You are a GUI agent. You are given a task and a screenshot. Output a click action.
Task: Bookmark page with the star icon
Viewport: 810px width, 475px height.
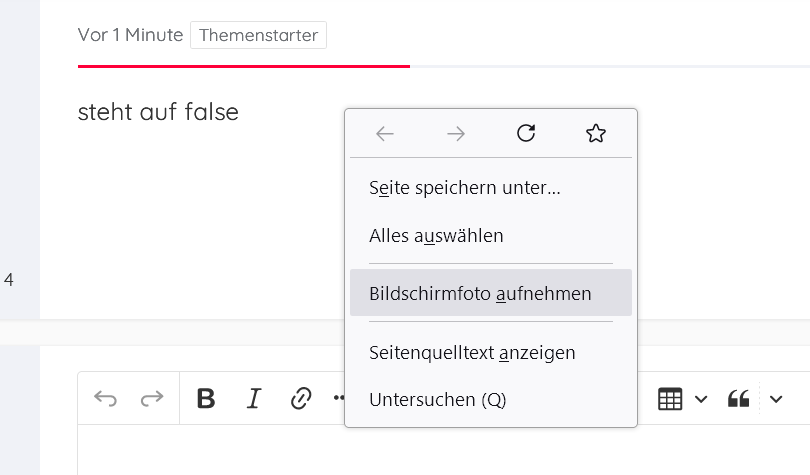596,134
